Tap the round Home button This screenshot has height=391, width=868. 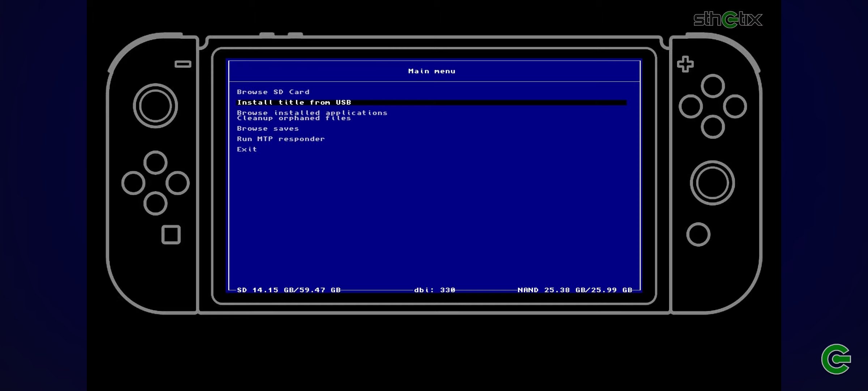coord(698,235)
